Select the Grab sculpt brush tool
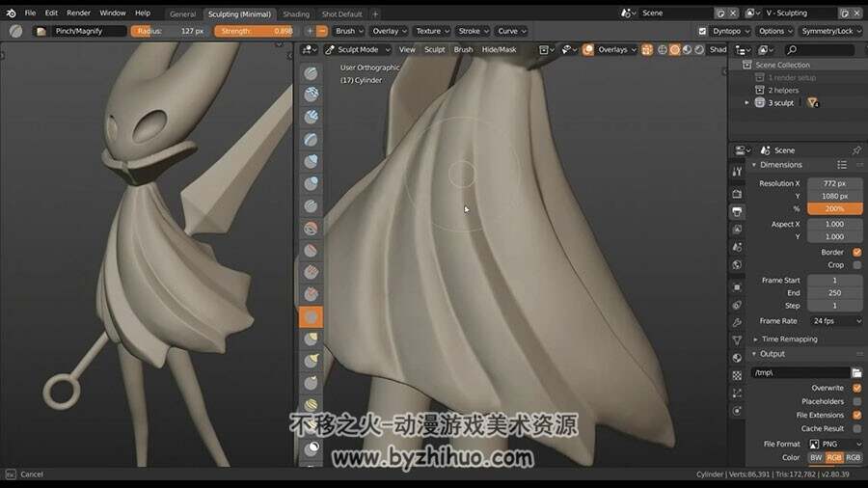Screen dimensions: 868x488 click(311, 339)
